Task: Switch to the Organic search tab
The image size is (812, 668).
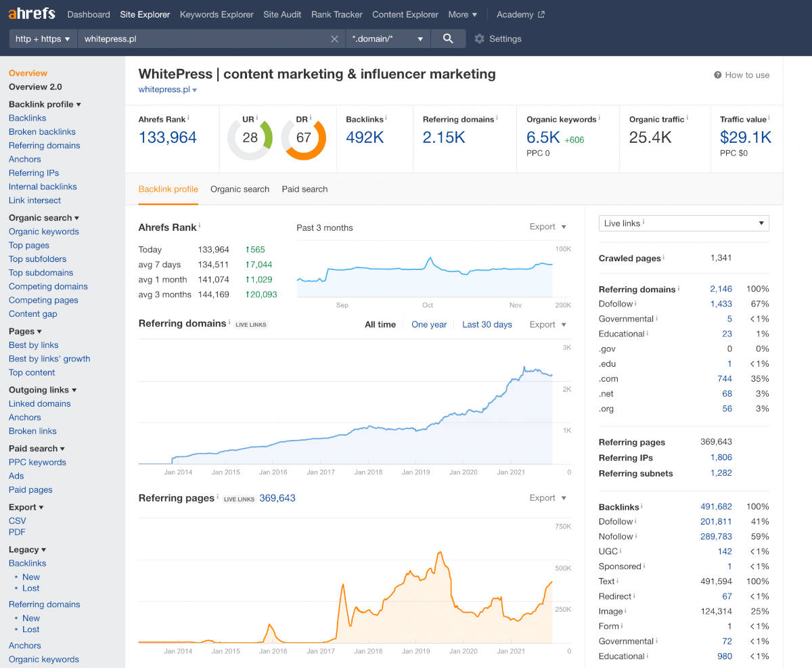Action: click(240, 189)
